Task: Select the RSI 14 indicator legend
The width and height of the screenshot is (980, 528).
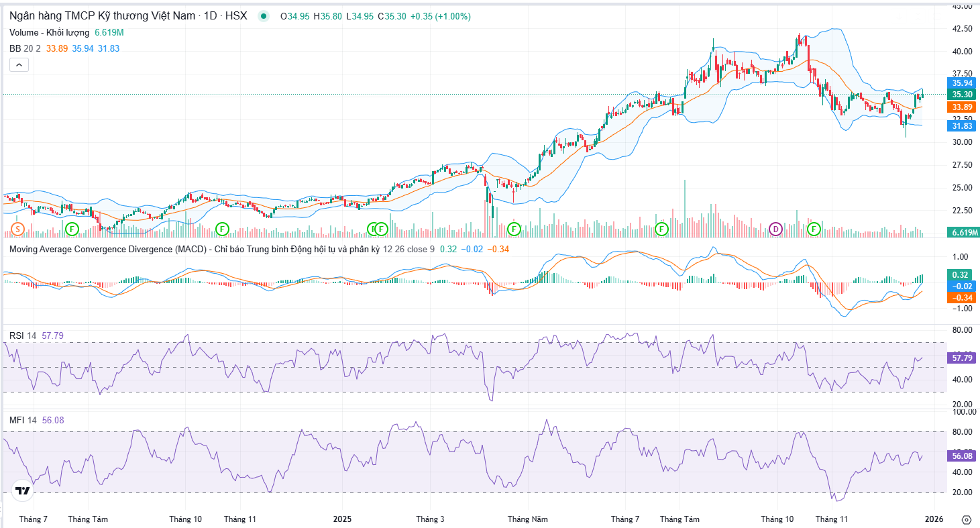Action: click(x=22, y=335)
